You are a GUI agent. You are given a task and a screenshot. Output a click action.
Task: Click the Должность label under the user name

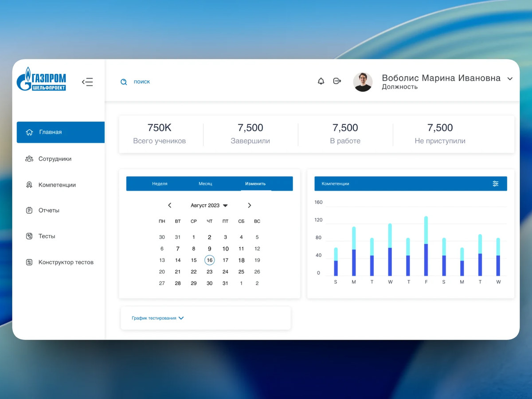pos(400,87)
